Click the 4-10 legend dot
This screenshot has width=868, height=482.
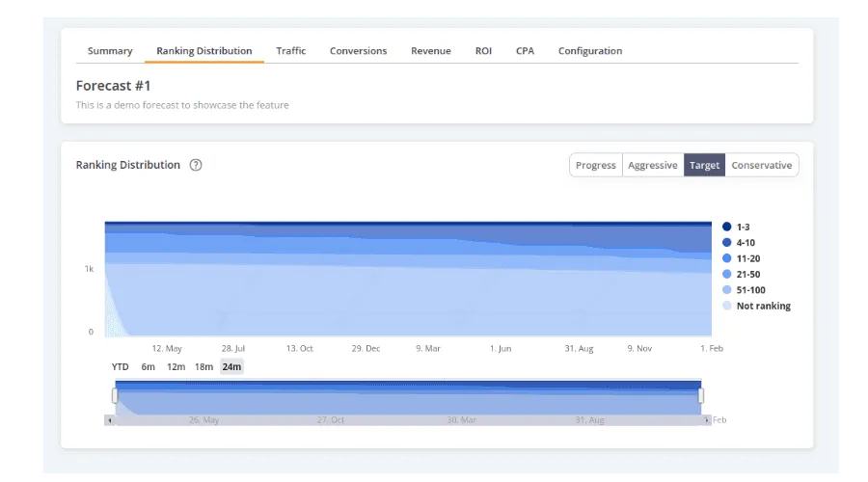(x=726, y=242)
